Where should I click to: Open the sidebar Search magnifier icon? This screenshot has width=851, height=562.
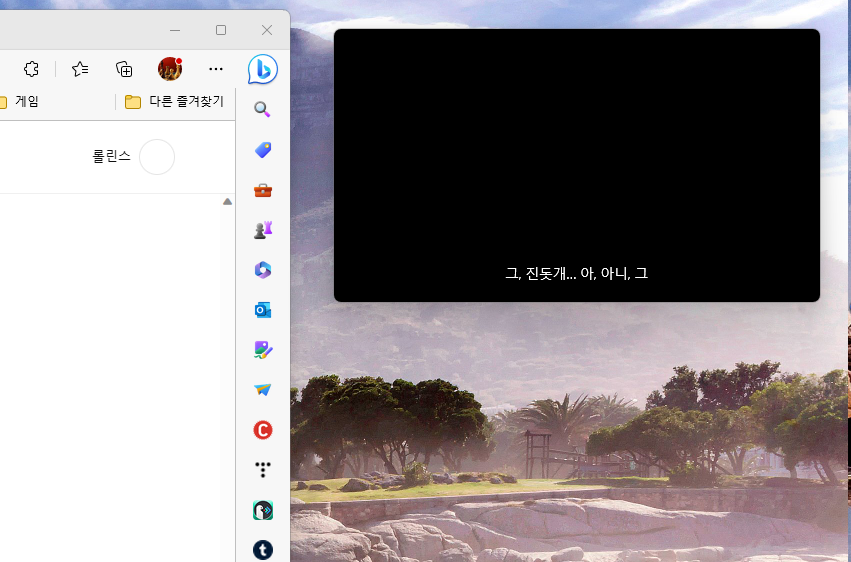[263, 110]
